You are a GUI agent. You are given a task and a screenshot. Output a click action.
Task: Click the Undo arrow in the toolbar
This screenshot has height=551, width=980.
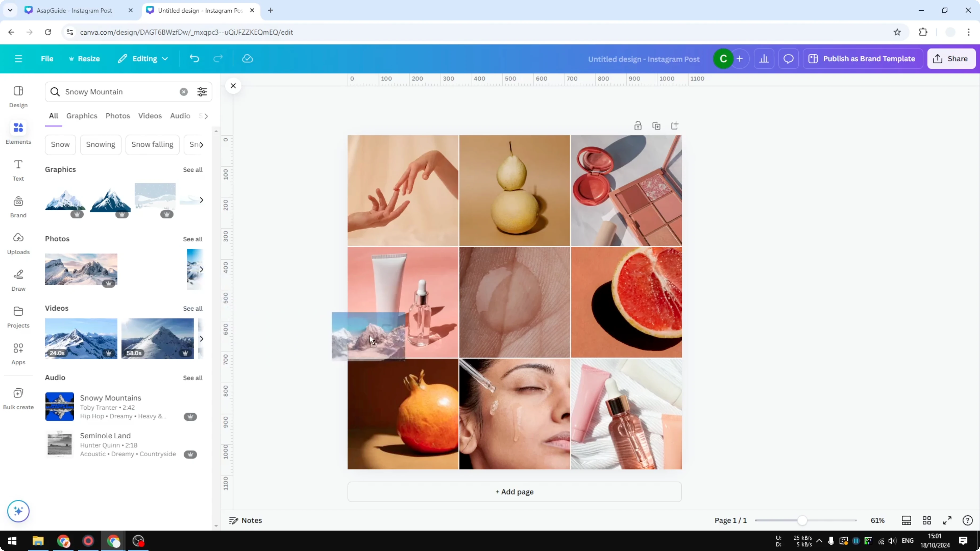pyautogui.click(x=194, y=58)
